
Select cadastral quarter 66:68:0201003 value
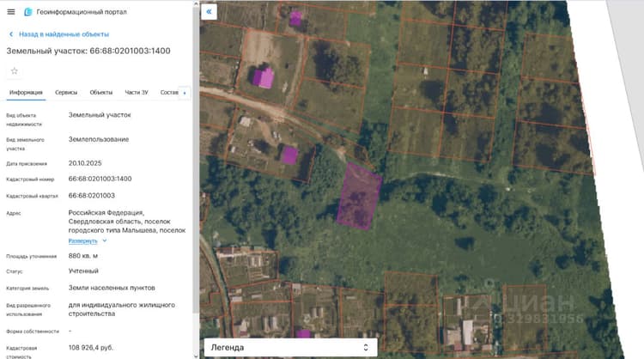click(x=92, y=196)
